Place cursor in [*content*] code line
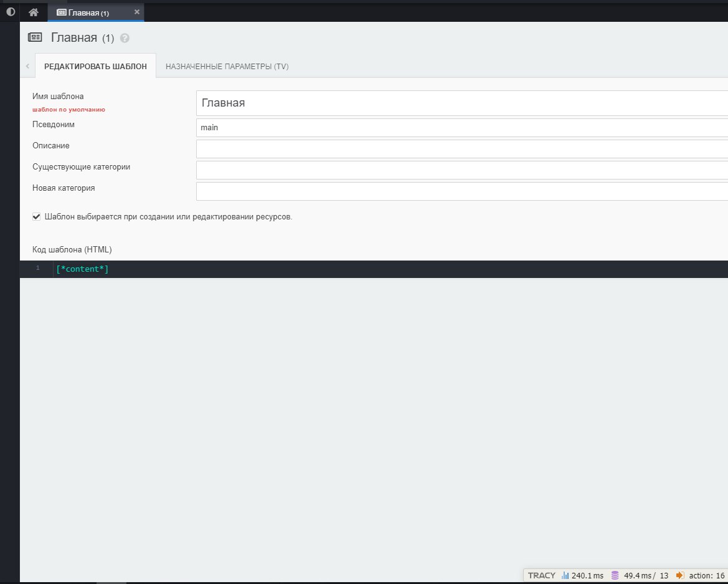The height and width of the screenshot is (584, 728). point(82,269)
